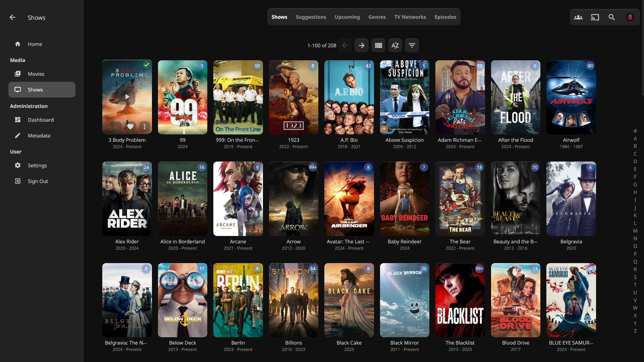This screenshot has width=644, height=362.
Task: Go back using the arrow icon
Action: click(12, 17)
